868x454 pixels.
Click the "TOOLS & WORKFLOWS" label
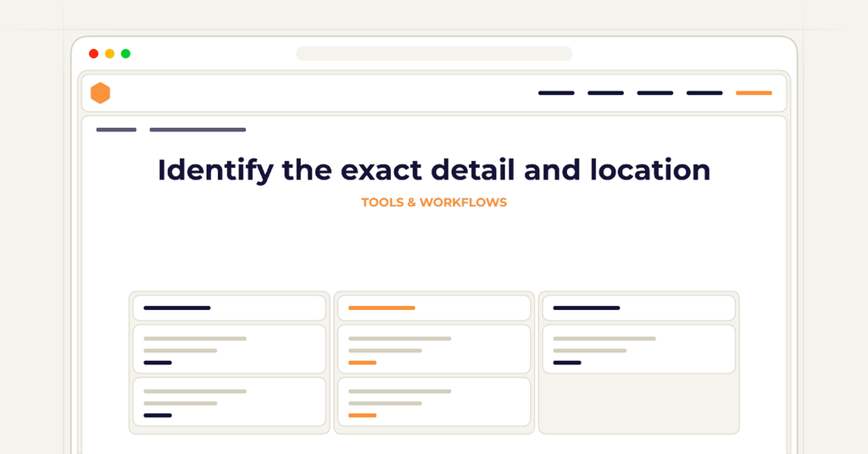point(434,202)
